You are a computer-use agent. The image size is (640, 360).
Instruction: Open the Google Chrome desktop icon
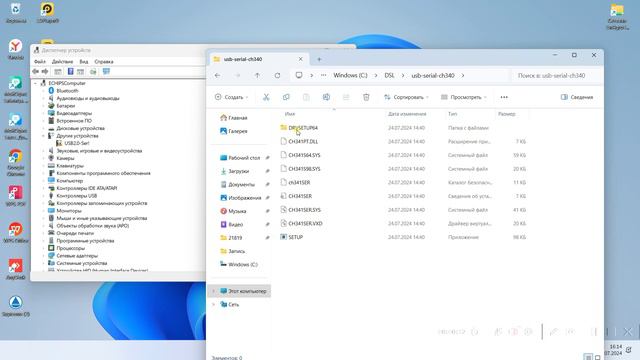[16, 162]
